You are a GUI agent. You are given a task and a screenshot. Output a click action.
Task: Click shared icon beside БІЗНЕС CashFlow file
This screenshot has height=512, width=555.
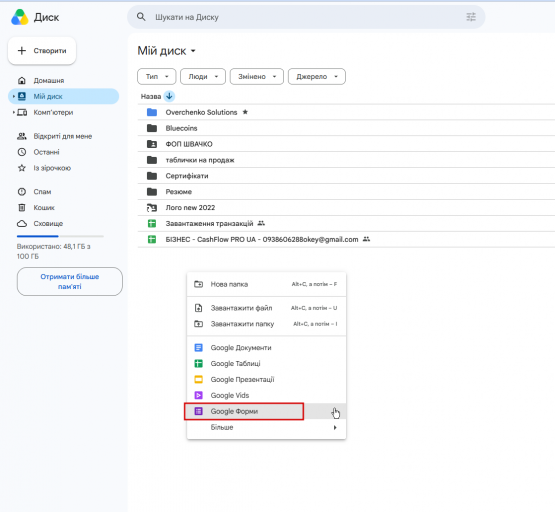tap(366, 239)
